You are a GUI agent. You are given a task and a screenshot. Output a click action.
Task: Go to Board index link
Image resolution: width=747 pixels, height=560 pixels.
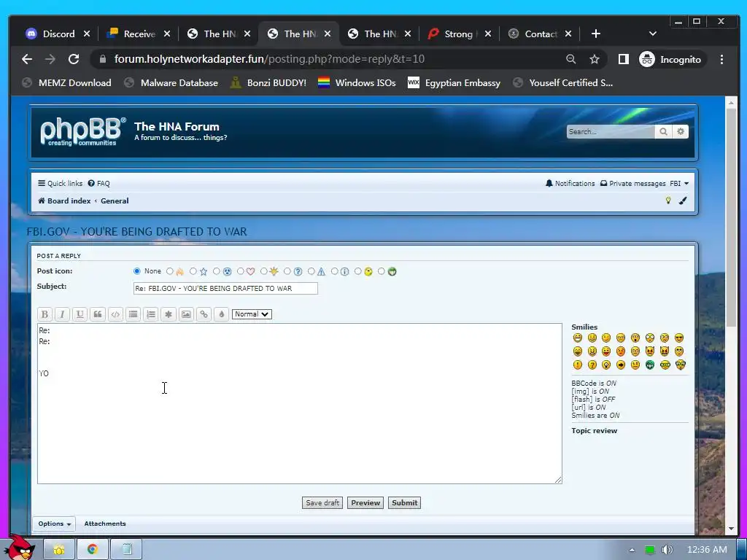pos(64,201)
